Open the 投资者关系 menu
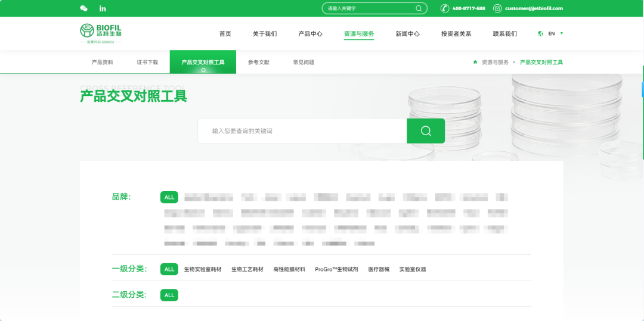This screenshot has height=321, width=644. pos(456,33)
